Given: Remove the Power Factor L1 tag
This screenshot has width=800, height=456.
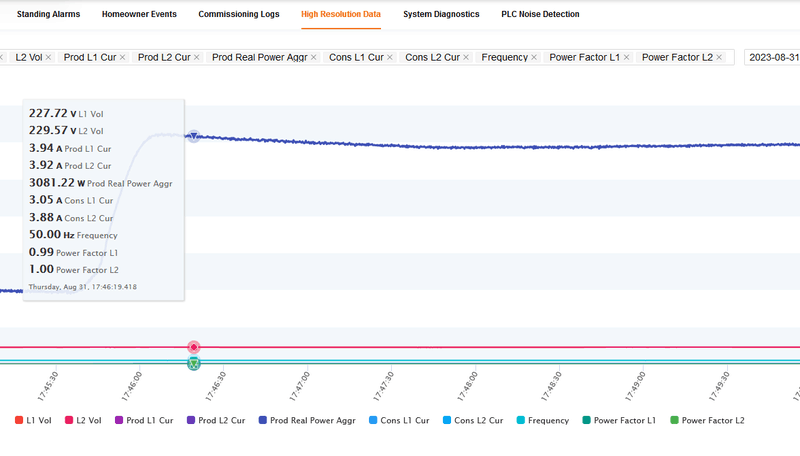Looking at the screenshot, I should (626, 58).
